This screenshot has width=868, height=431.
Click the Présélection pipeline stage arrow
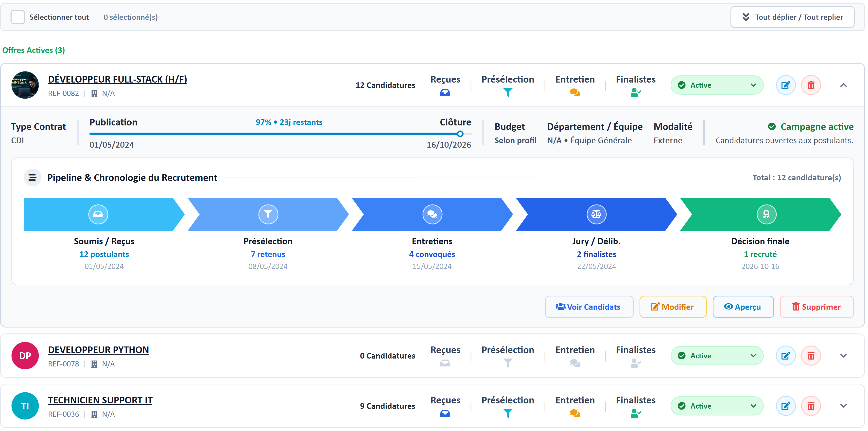coord(268,214)
